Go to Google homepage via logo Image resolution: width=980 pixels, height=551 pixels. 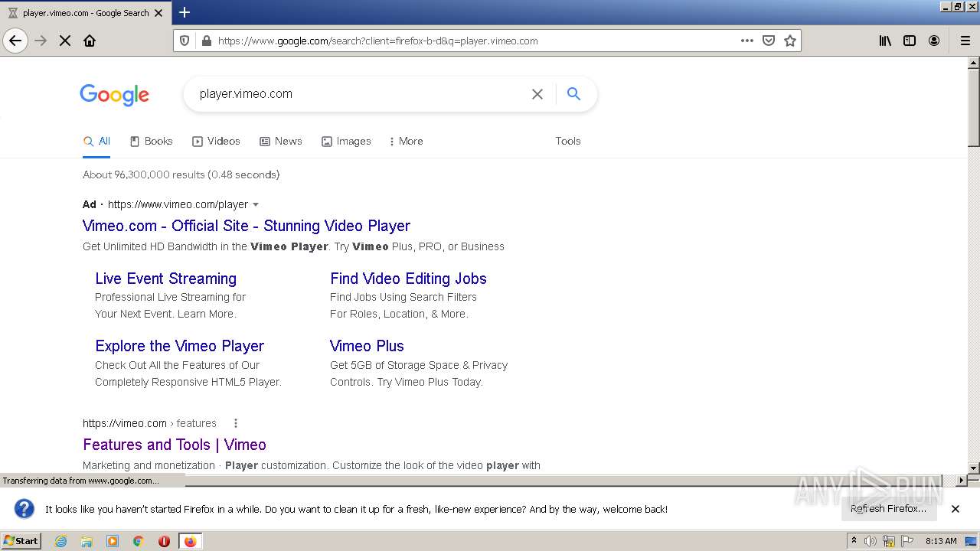click(115, 95)
